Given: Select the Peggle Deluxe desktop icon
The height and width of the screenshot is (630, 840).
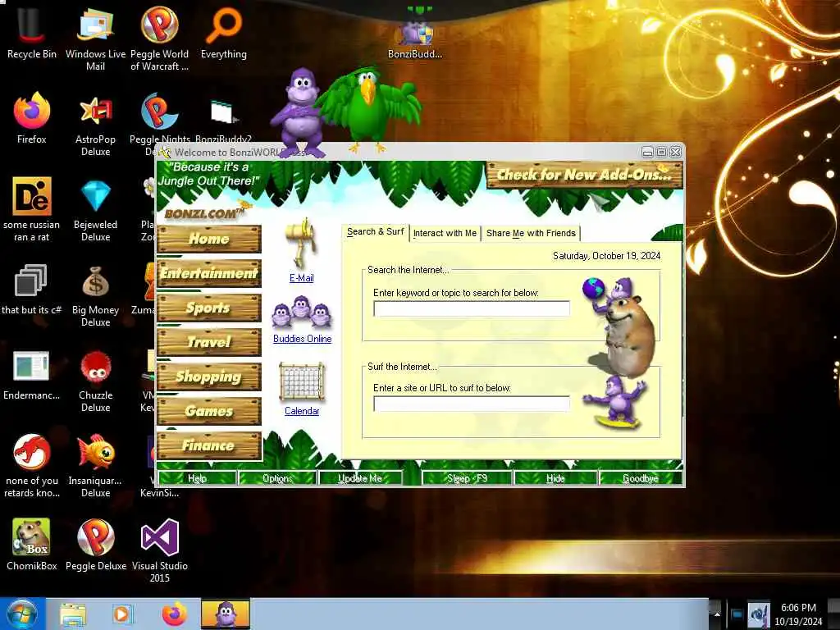Looking at the screenshot, I should [95, 544].
